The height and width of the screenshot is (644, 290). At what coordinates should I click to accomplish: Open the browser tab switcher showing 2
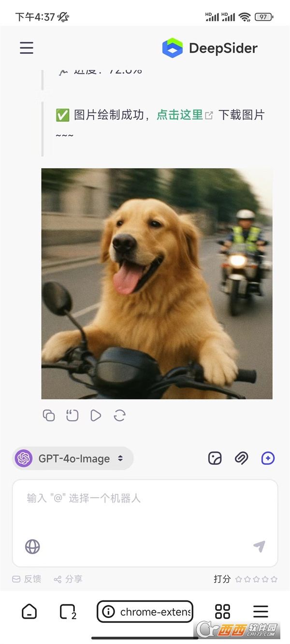point(68,612)
